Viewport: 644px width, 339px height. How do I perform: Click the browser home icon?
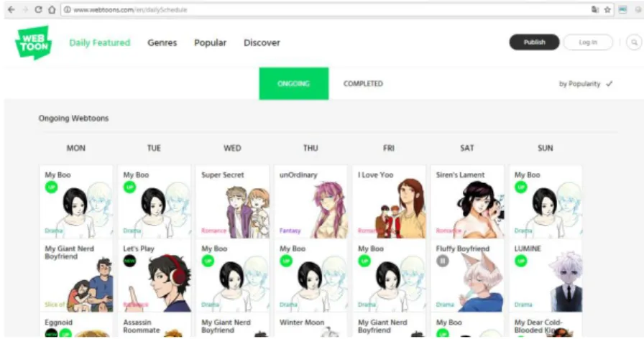(x=52, y=9)
